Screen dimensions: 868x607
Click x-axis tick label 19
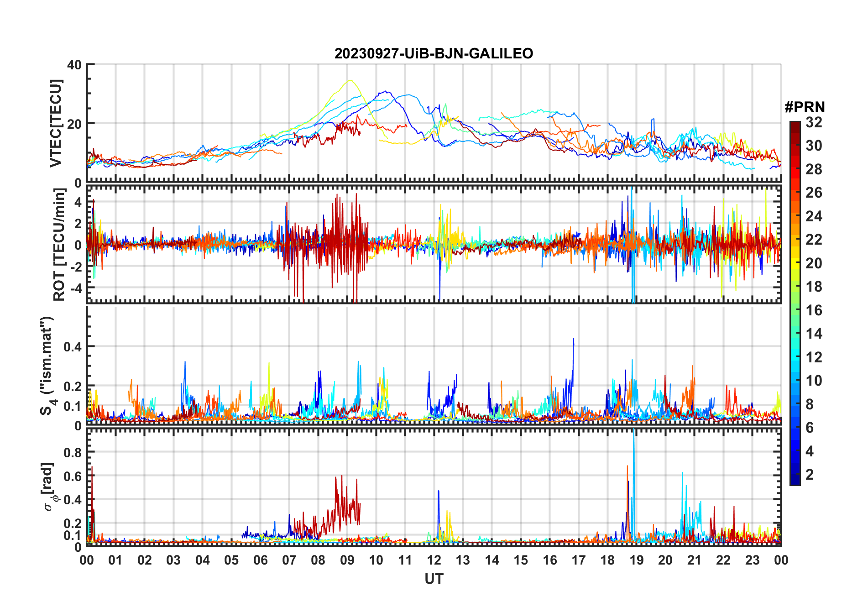pyautogui.click(x=637, y=560)
